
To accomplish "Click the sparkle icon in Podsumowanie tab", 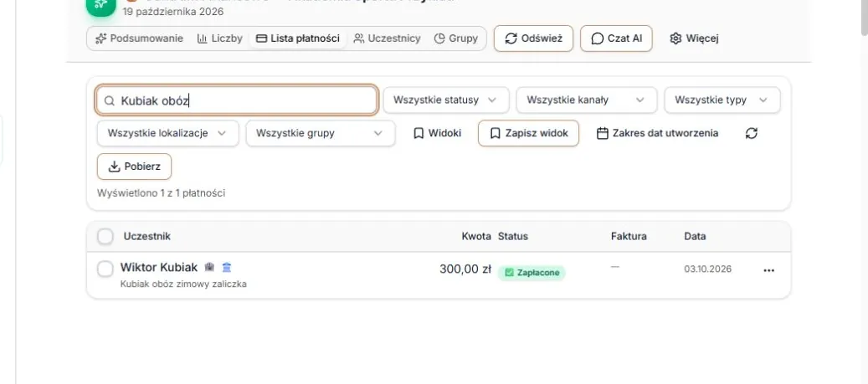I will coord(100,38).
